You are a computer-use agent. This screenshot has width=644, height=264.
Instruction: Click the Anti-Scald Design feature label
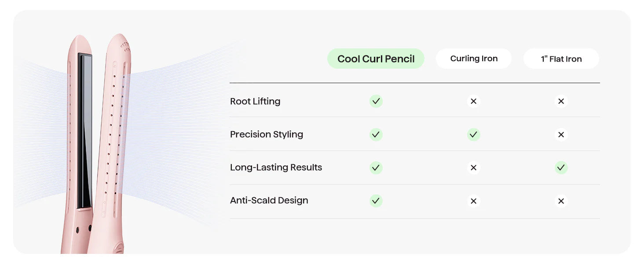(269, 200)
